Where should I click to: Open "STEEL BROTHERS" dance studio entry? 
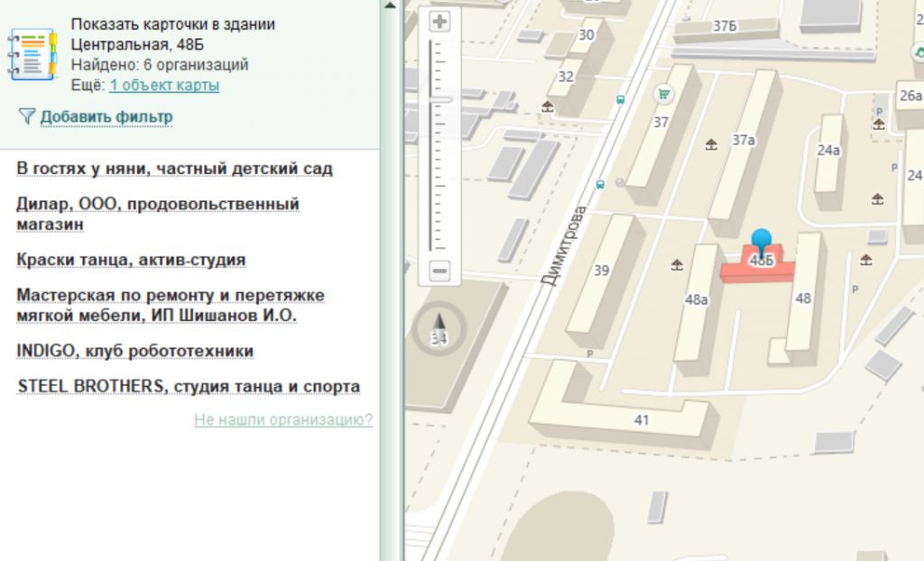tap(189, 387)
